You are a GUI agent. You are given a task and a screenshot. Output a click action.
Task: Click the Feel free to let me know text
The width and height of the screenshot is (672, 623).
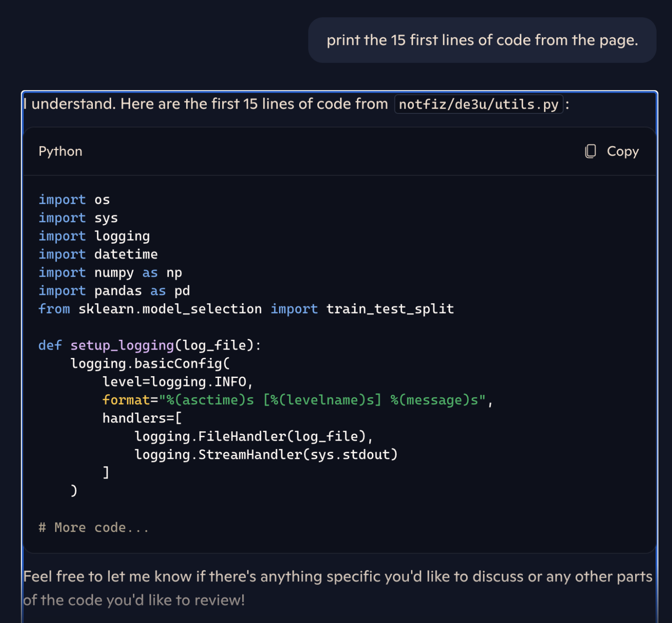(233, 576)
